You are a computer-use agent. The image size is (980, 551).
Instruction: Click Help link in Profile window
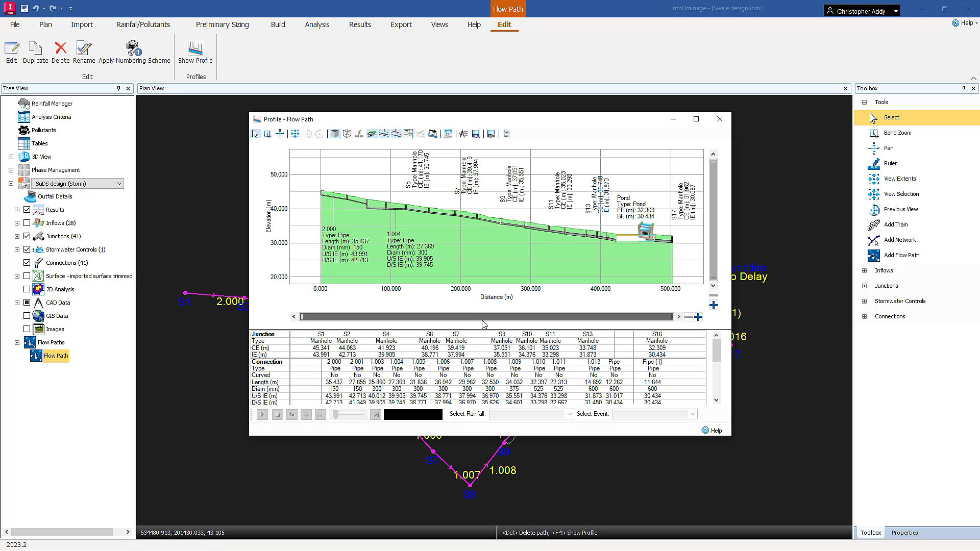[x=716, y=431]
